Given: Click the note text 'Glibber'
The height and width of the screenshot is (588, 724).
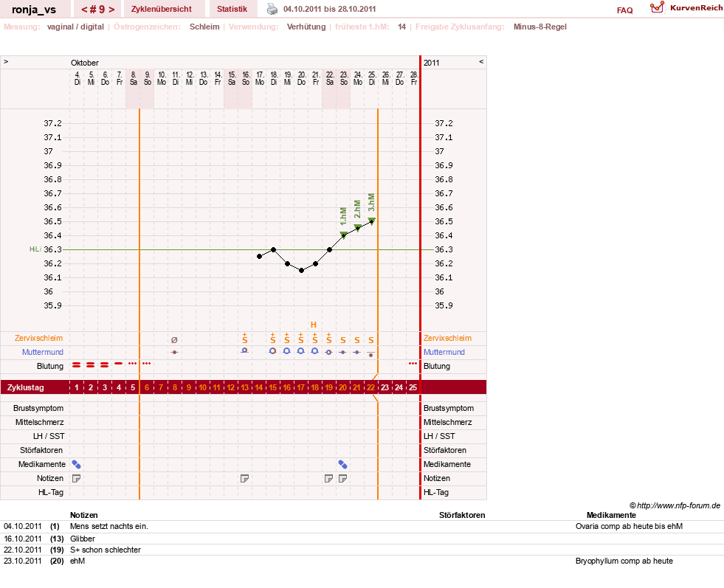Looking at the screenshot, I should coord(83,539).
